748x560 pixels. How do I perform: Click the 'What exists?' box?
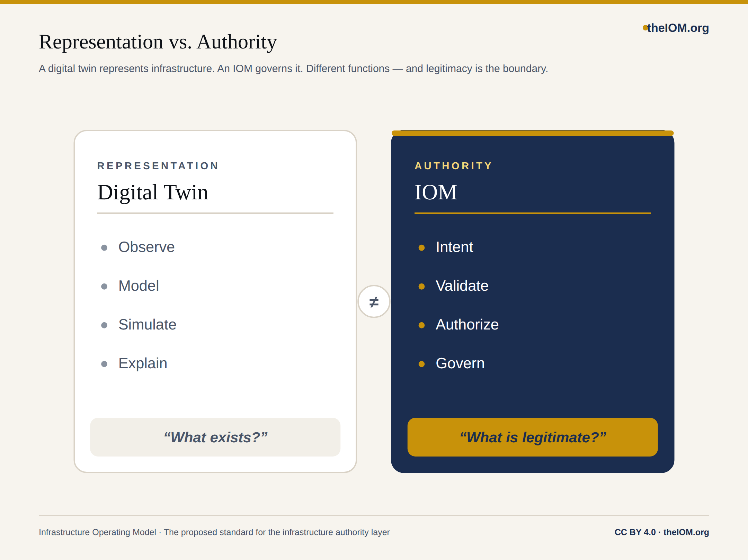click(215, 437)
